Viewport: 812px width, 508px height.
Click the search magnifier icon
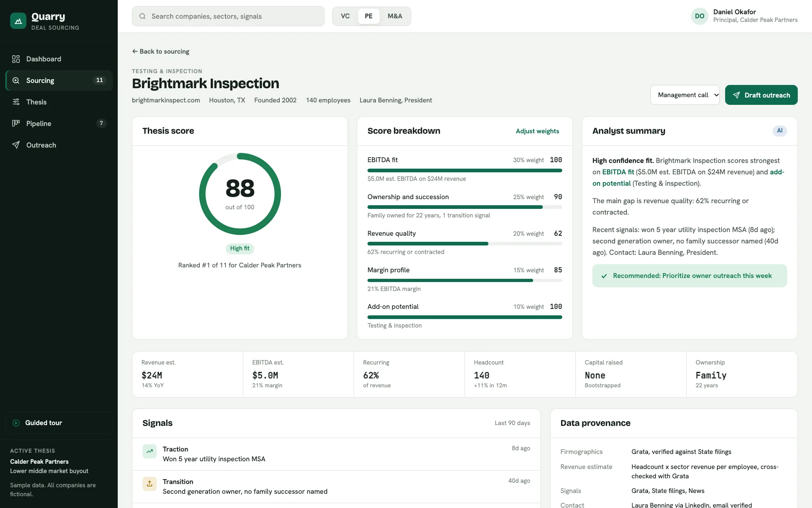coord(143,16)
